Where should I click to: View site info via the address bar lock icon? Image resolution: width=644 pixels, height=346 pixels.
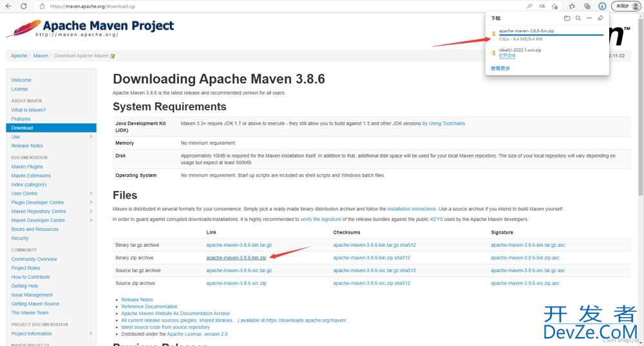[x=42, y=6]
